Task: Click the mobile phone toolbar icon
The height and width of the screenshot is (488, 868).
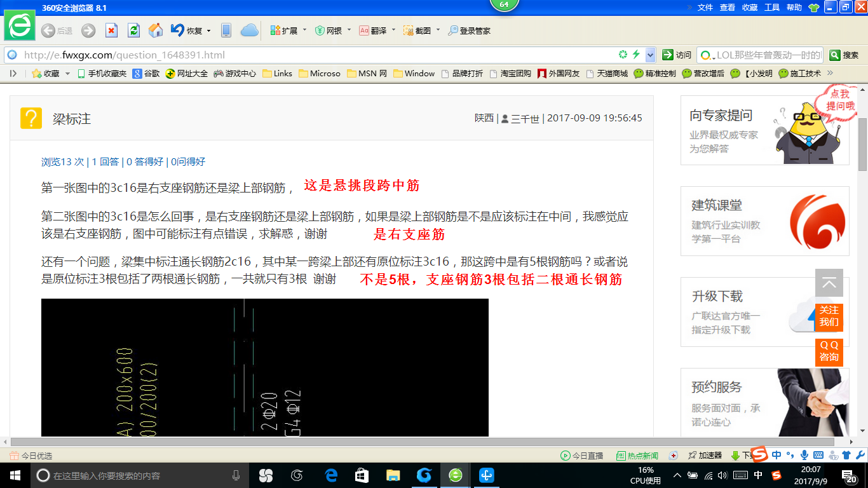Action: (226, 30)
